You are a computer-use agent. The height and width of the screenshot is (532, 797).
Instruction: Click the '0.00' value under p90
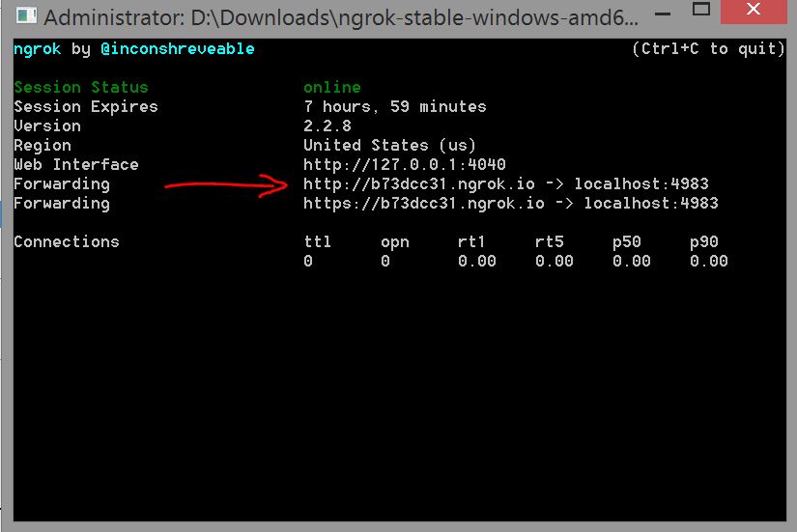coord(708,262)
